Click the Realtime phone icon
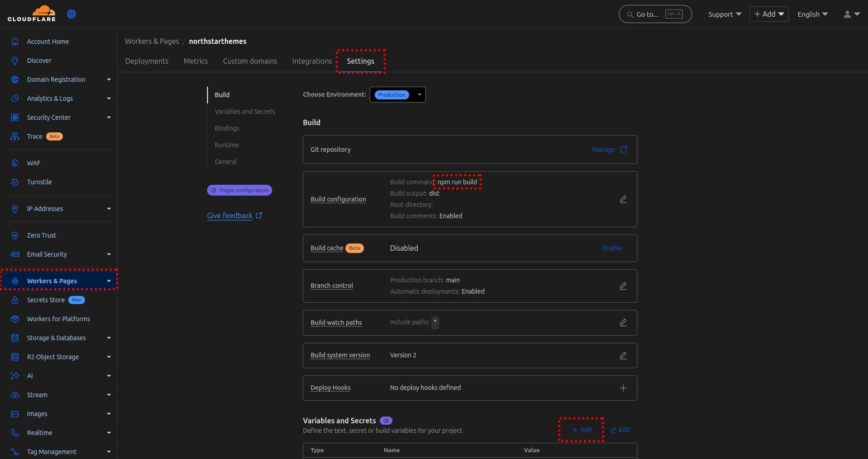 (15, 433)
